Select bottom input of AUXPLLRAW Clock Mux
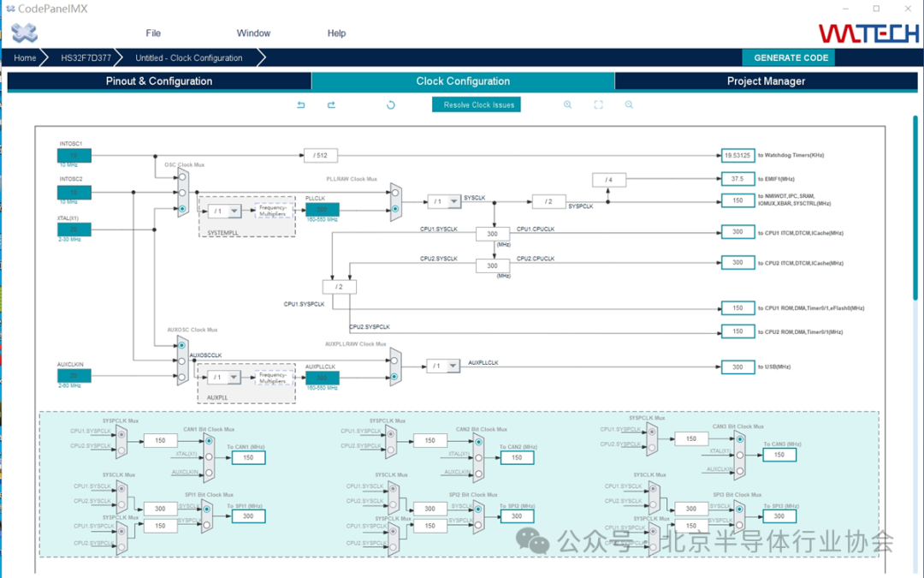Screen dimensions: 924x578 (x=394, y=376)
